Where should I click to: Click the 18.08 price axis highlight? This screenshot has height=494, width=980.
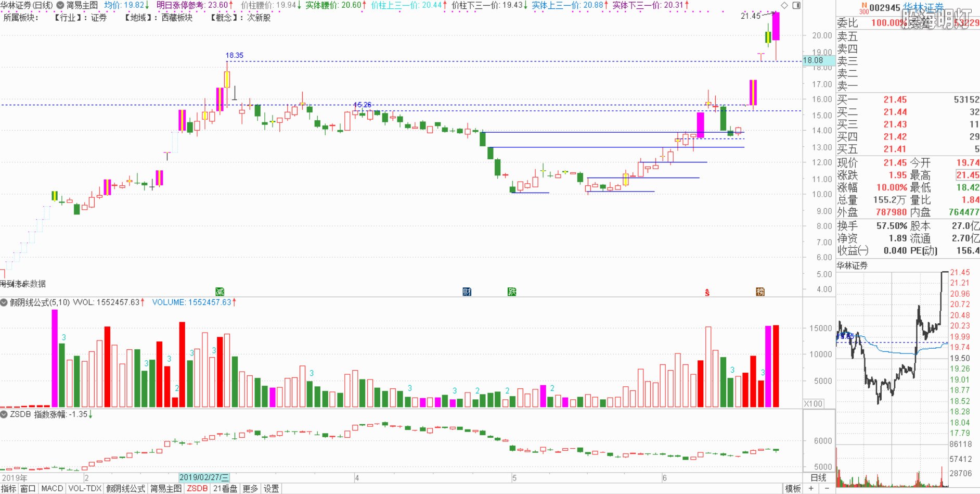tap(819, 60)
